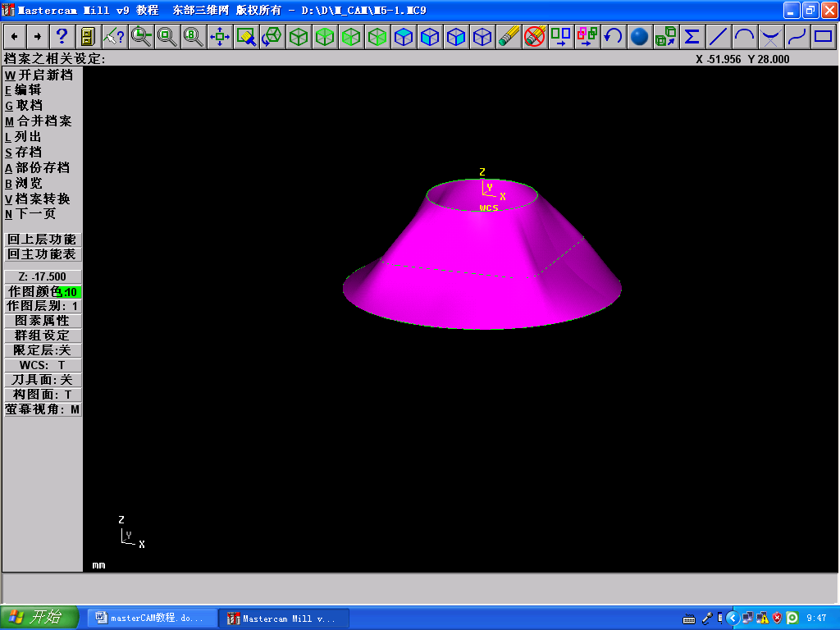This screenshot has width=840, height=630.
Task: Select the create rectangle tool icon
Action: 823,36
